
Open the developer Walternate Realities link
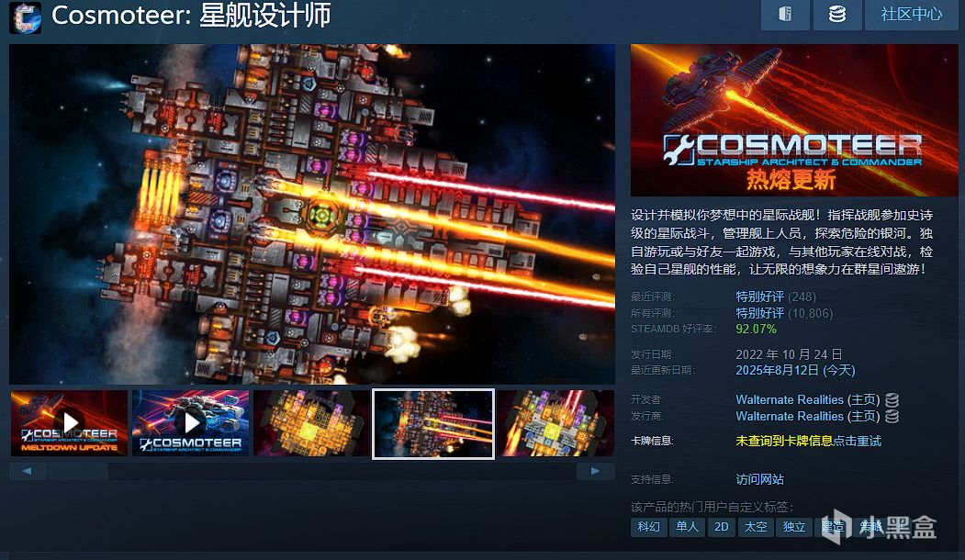click(789, 400)
